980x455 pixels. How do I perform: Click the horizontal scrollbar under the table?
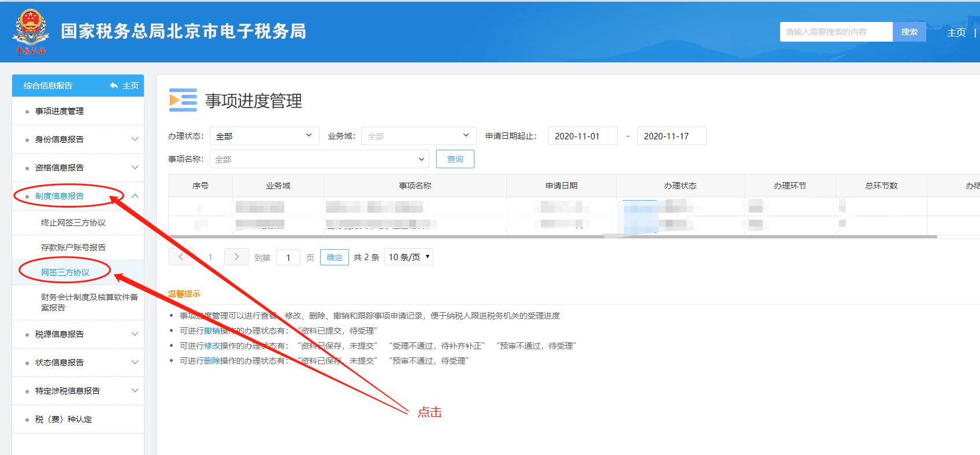(552, 236)
